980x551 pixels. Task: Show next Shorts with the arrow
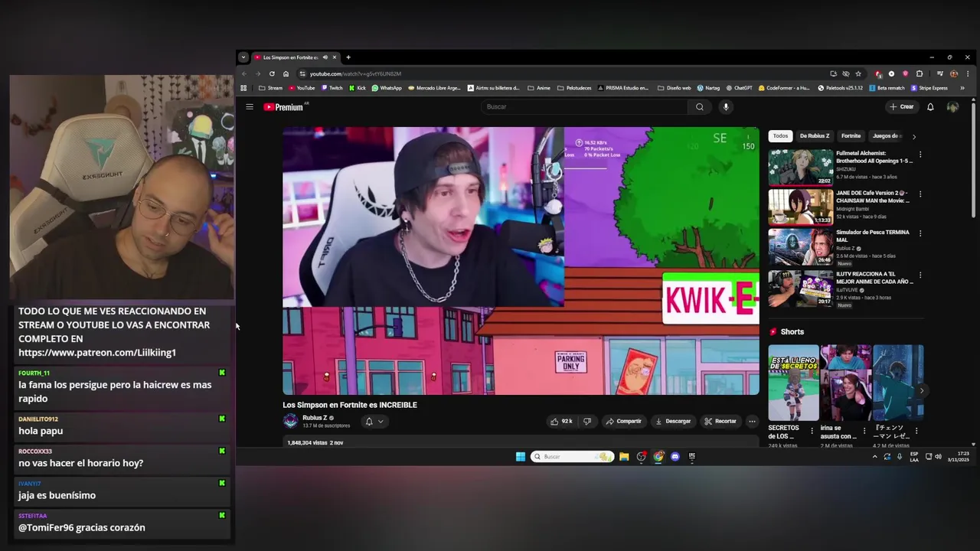click(921, 390)
